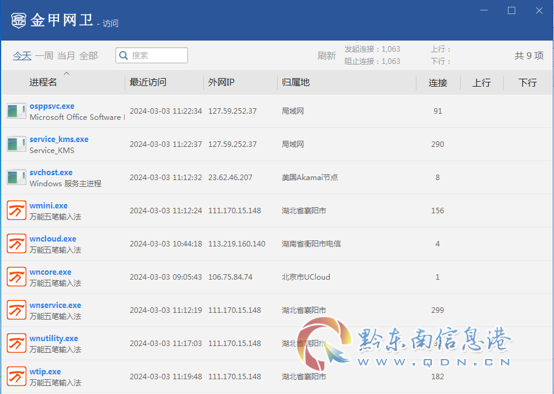Click IP address 113.219.160.140
This screenshot has height=394, width=554.
(x=236, y=244)
